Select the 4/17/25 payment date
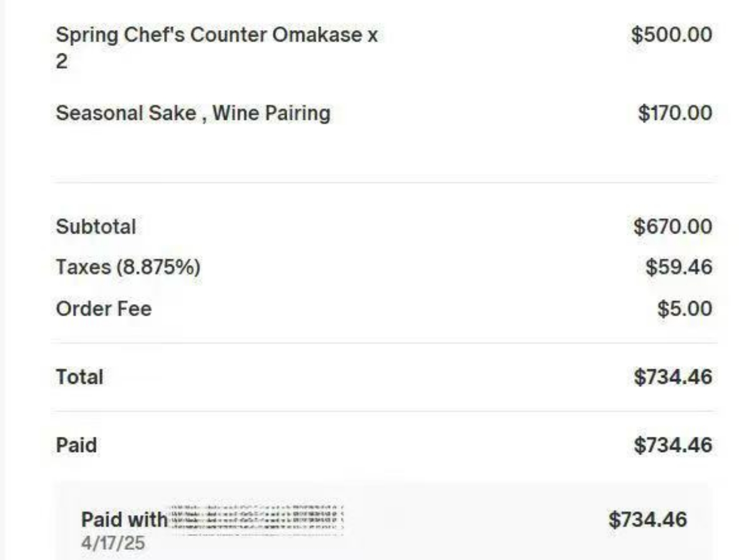Screen dimensions: 739x560 [x=113, y=543]
